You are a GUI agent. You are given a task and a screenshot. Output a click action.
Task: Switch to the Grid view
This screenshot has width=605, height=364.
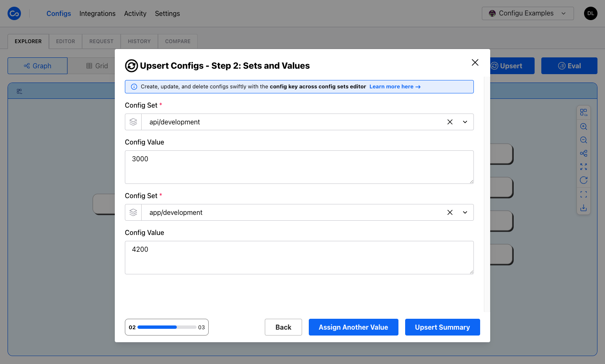click(x=97, y=66)
